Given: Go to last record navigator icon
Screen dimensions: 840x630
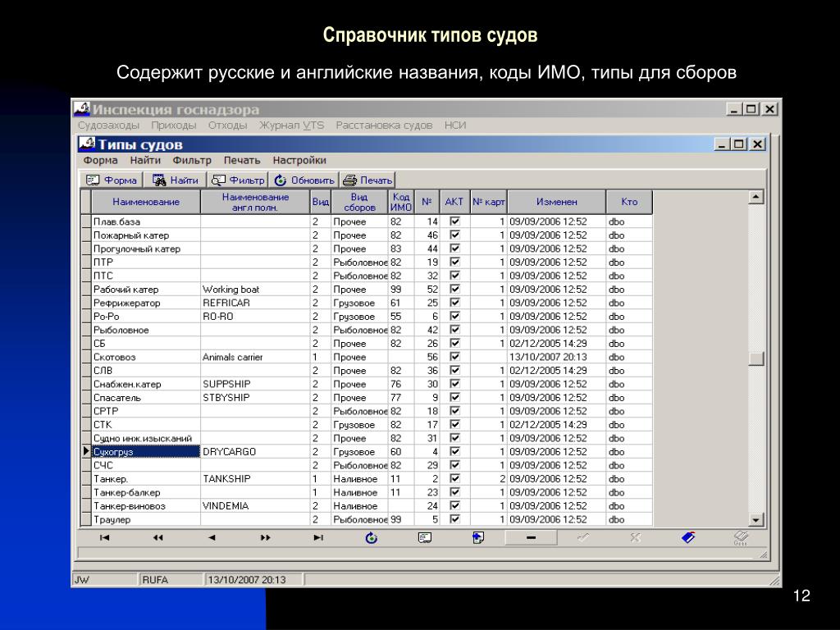Looking at the screenshot, I should [318, 538].
